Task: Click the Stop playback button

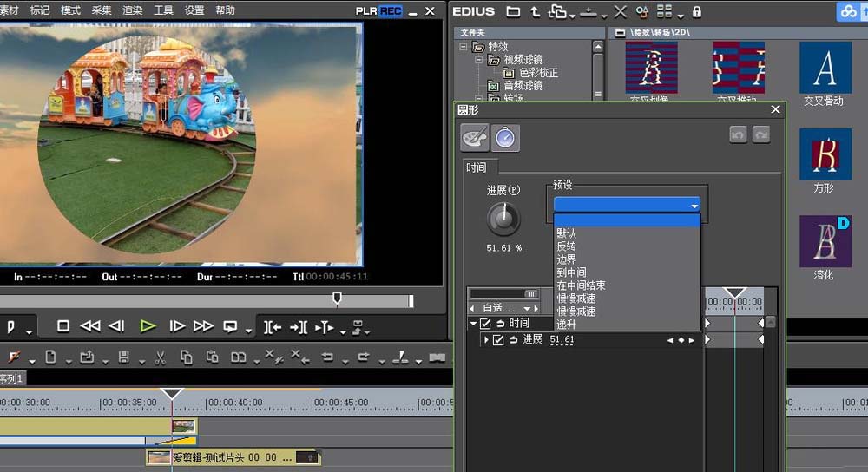Action: pos(63,326)
